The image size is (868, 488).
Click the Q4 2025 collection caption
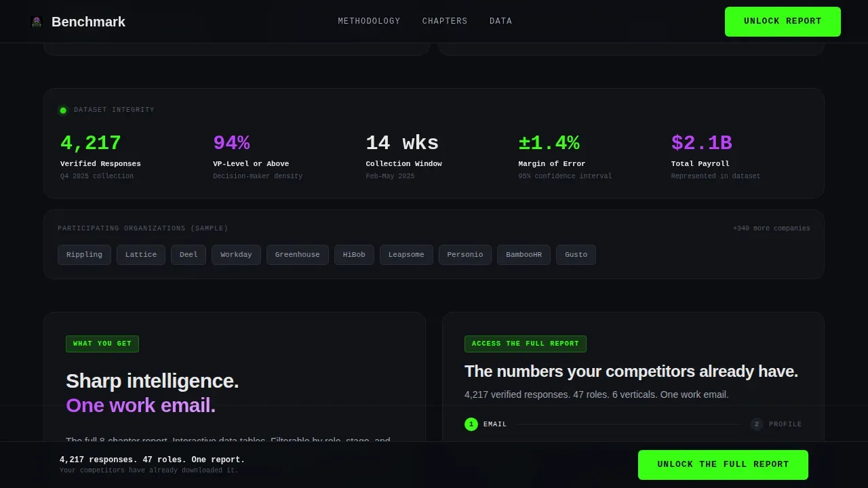[x=97, y=176]
